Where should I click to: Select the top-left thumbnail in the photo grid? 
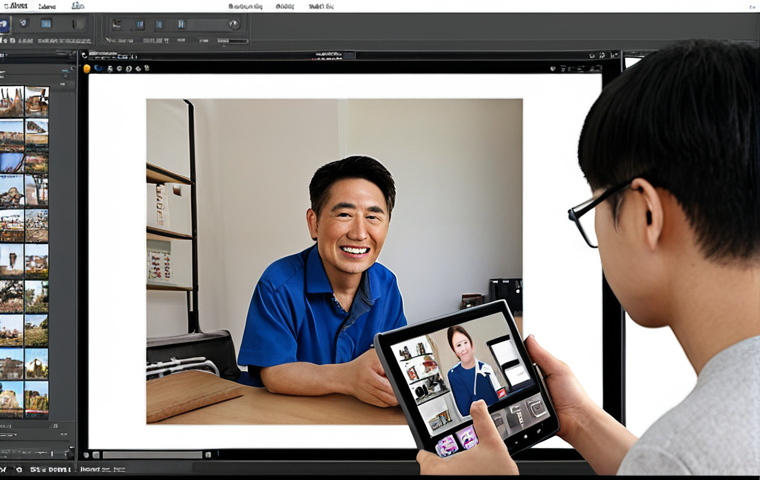(x=12, y=101)
